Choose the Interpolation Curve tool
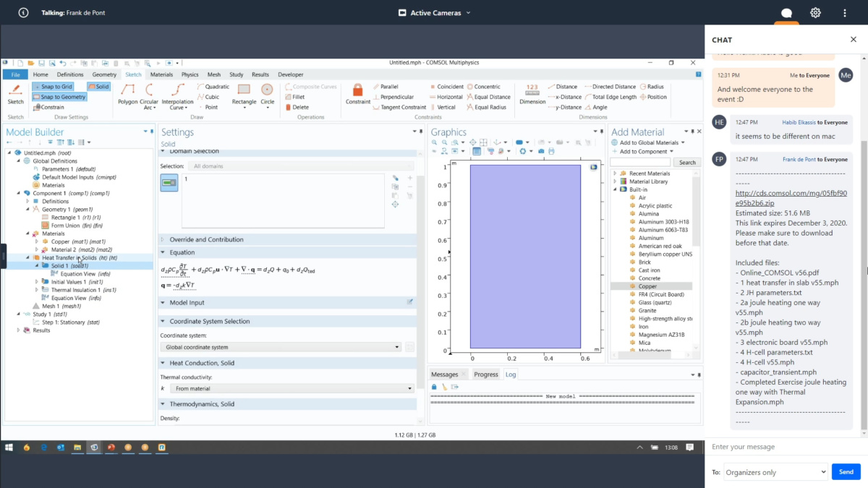Screen dimensions: 868x488 tap(177, 95)
